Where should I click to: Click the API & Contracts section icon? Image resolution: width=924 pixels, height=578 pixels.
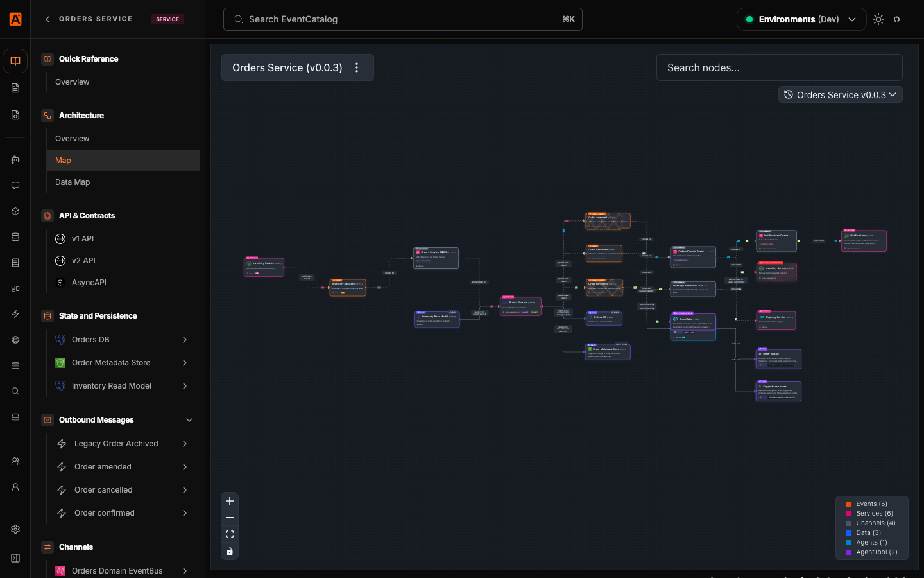(47, 216)
